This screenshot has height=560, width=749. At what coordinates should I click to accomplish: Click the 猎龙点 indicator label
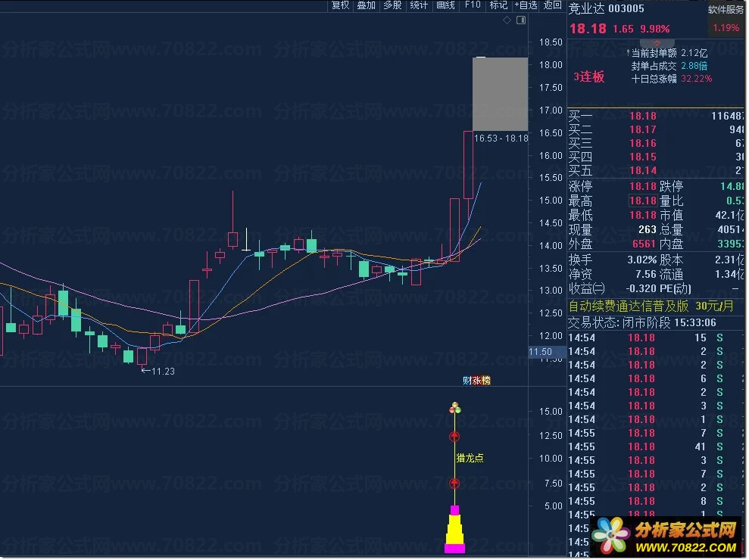(x=470, y=459)
